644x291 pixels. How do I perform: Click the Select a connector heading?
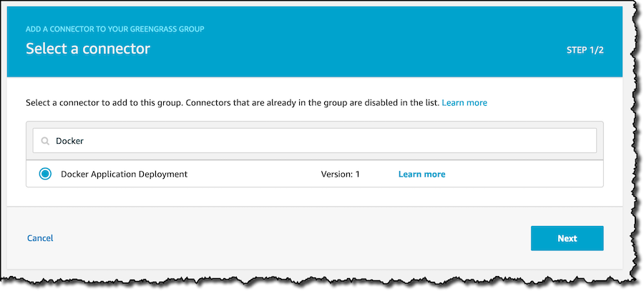click(x=88, y=49)
